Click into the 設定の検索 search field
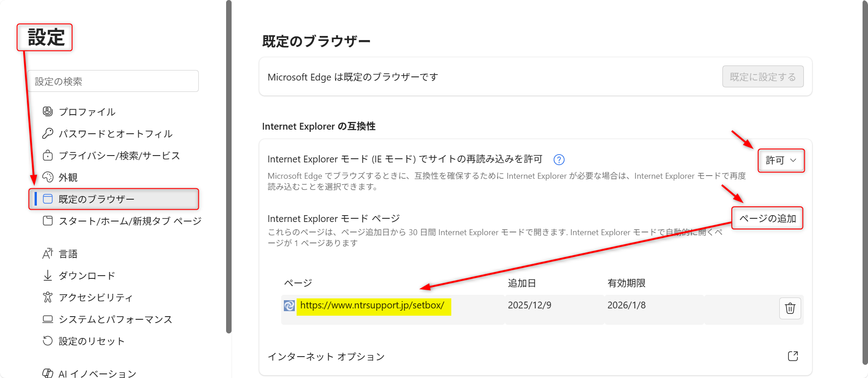The image size is (868, 378). coord(113,81)
